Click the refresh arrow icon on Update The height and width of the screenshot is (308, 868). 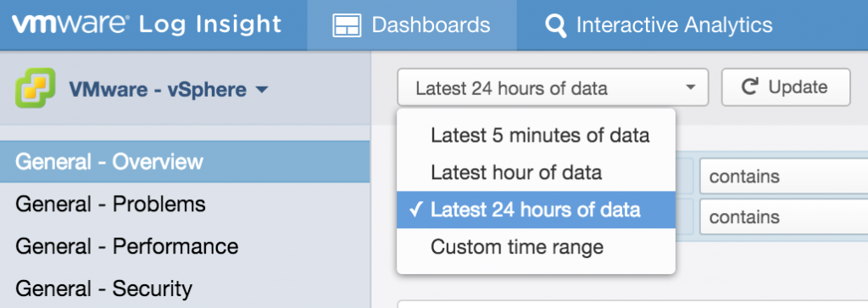coord(749,87)
